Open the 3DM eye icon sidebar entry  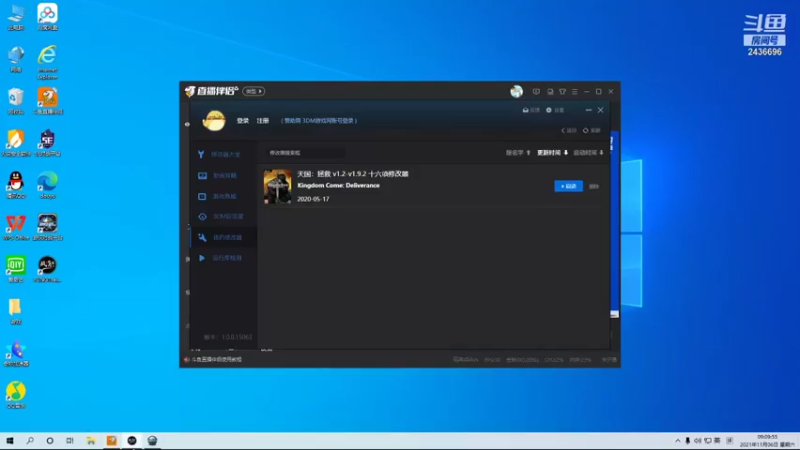(x=219, y=217)
